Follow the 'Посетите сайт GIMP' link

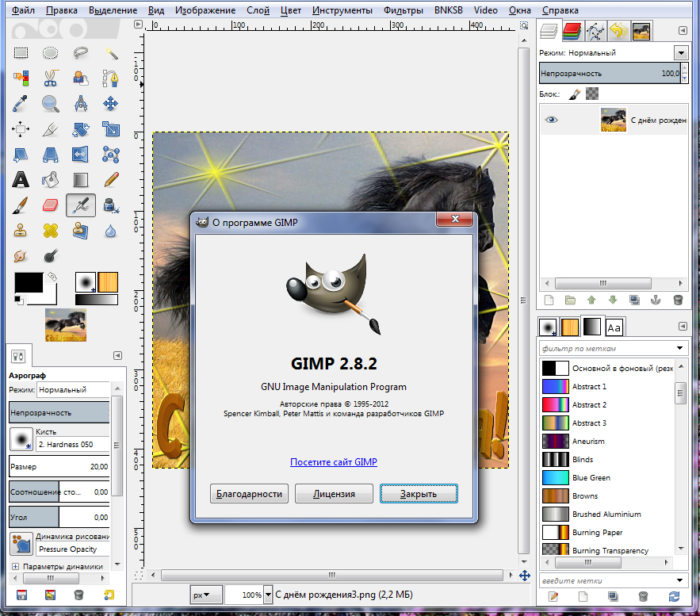tap(334, 462)
